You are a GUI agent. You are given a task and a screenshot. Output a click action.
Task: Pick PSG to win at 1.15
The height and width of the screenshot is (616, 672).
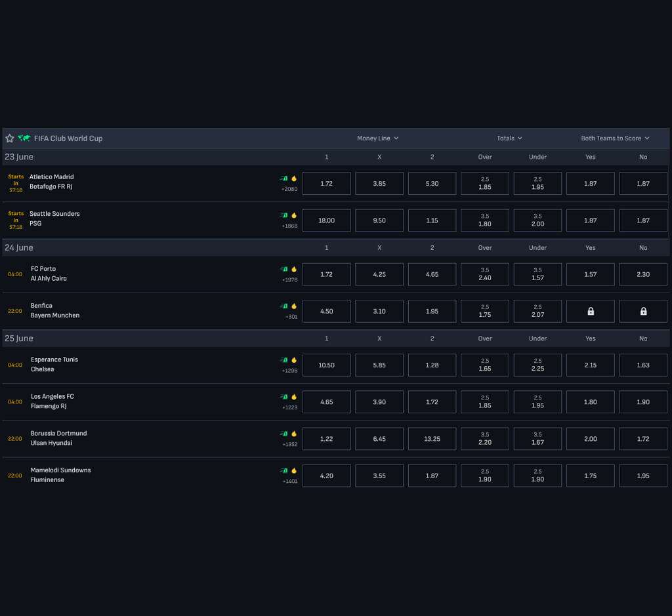[x=432, y=220]
